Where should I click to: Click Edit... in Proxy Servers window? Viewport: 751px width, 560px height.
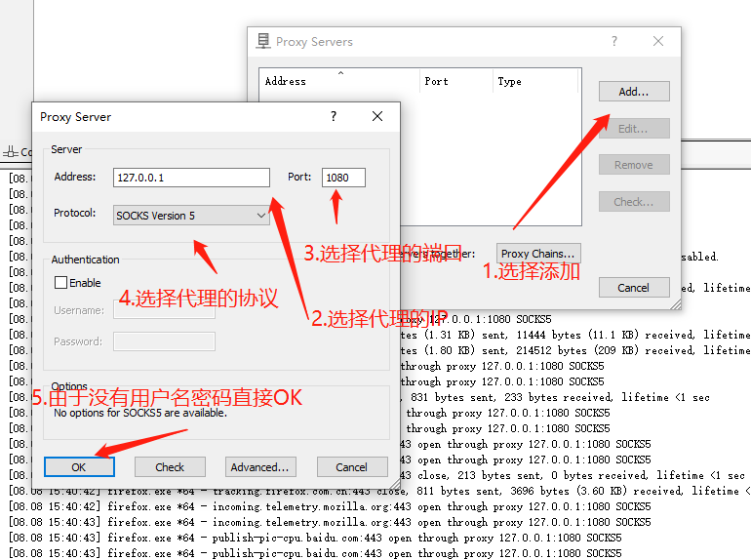point(634,129)
